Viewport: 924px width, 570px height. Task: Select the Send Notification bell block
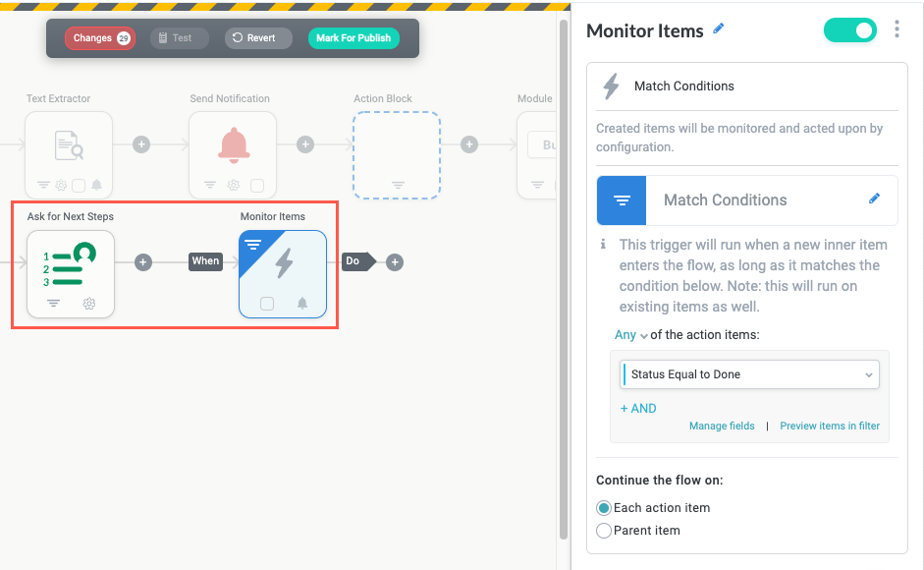233,145
